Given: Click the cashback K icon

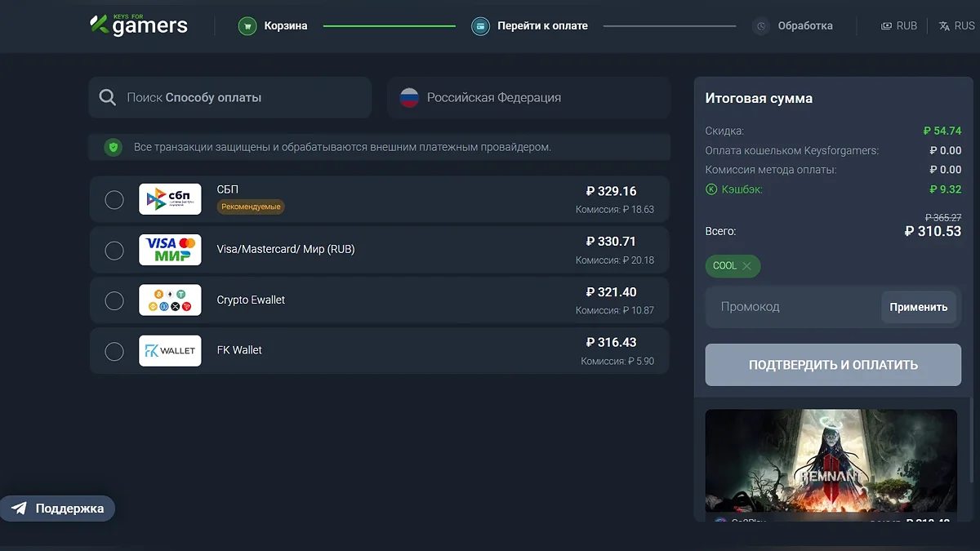Looking at the screenshot, I should (x=711, y=189).
